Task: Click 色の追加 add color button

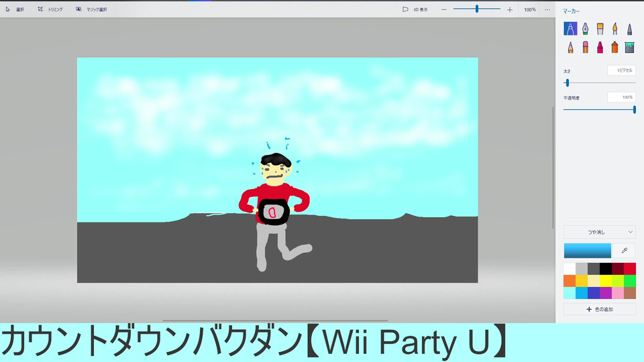Action: [600, 309]
